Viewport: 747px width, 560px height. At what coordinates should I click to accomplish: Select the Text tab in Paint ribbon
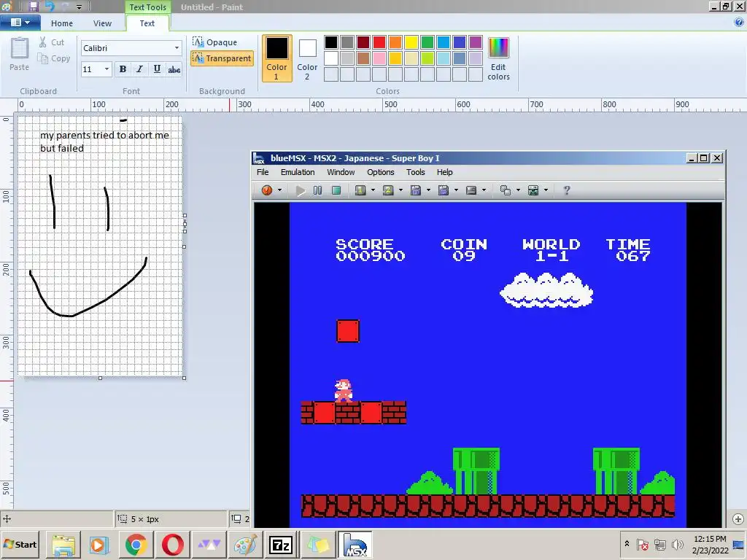(x=147, y=23)
